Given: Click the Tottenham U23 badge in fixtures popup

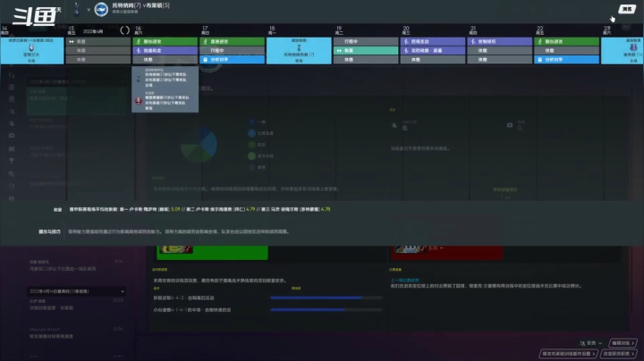Looking at the screenshot, I should tap(139, 78).
